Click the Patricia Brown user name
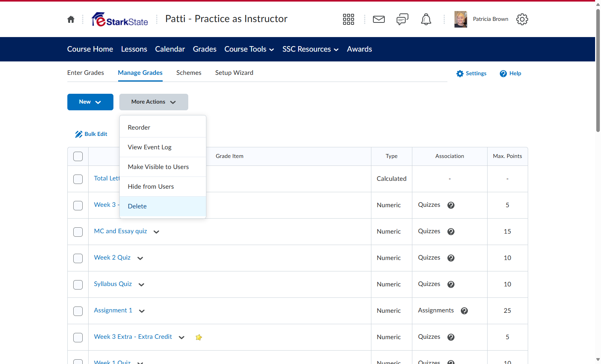This screenshot has height=364, width=601. 491,19
